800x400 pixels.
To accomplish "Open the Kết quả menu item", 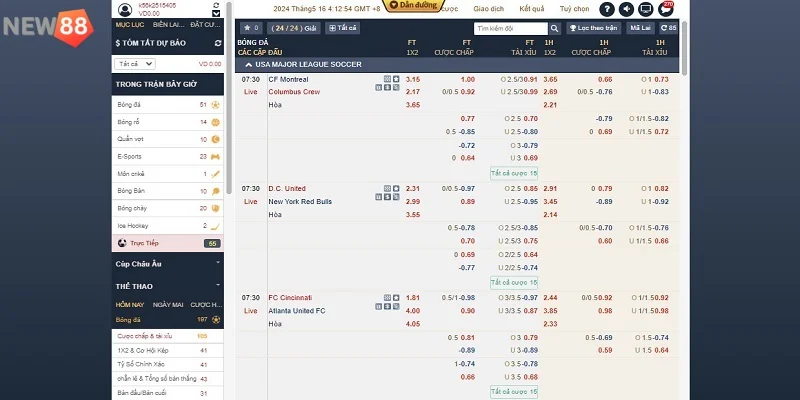I will (531, 8).
